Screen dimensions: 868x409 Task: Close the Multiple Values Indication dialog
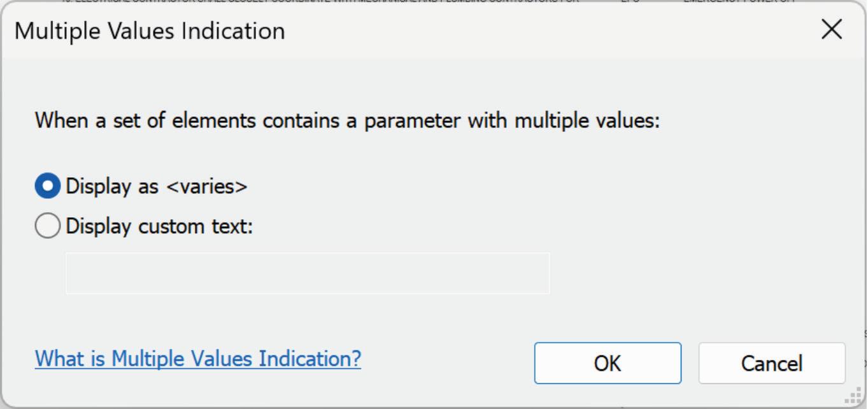[x=832, y=30]
